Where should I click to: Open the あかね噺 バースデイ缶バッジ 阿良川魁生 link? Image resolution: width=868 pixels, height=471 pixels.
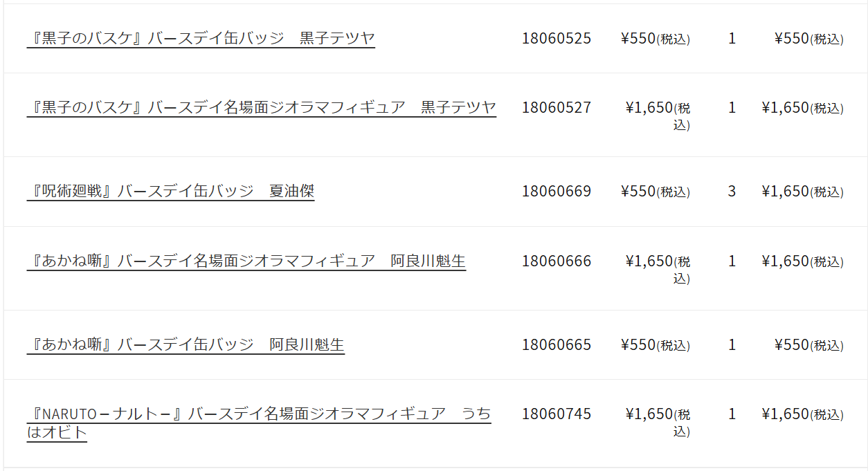[x=186, y=345]
